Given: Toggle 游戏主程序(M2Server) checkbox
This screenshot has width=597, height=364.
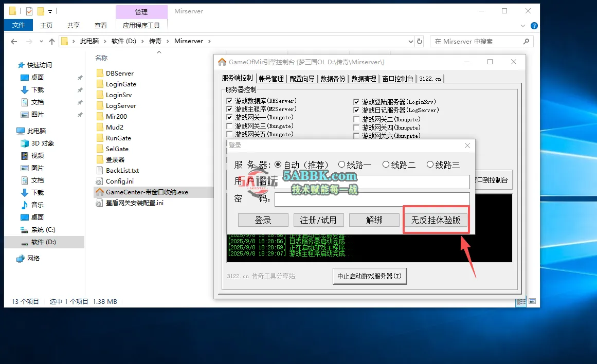Looking at the screenshot, I should click(229, 109).
